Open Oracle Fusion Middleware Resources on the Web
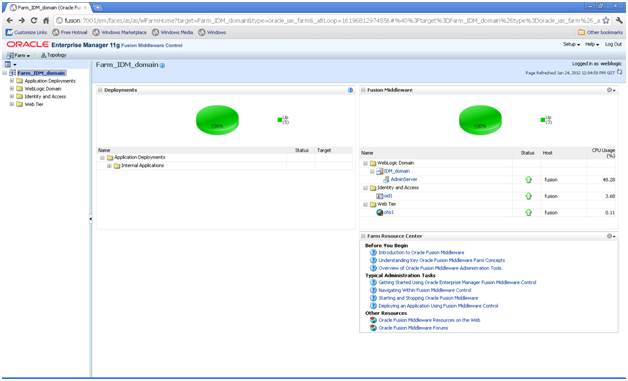 pos(429,320)
